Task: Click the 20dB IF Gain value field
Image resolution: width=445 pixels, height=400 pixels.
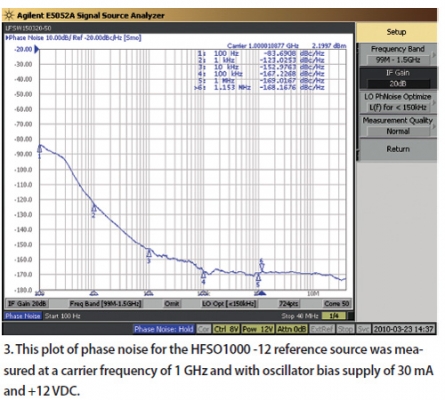Action: (x=398, y=84)
